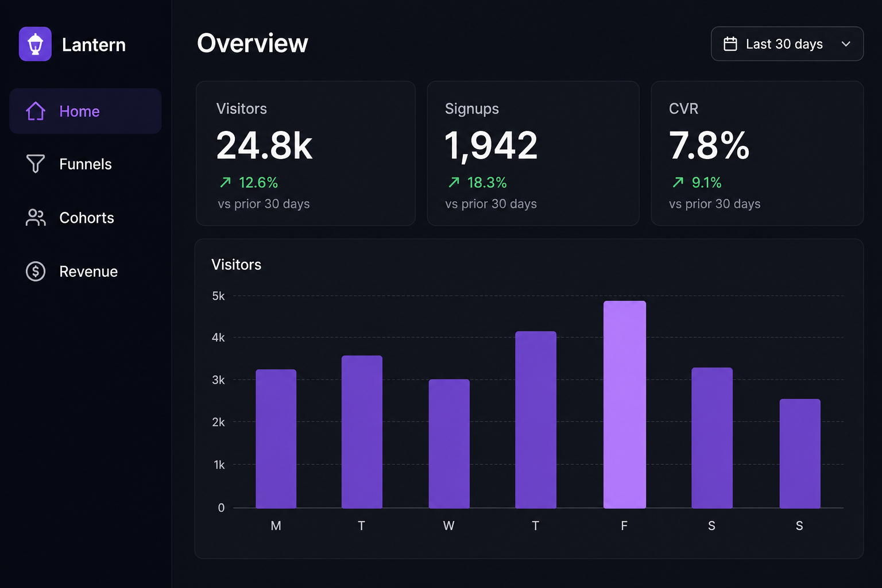Screen dimensions: 882x588
Task: Open the Last 30 days dropdown
Action: (x=787, y=44)
